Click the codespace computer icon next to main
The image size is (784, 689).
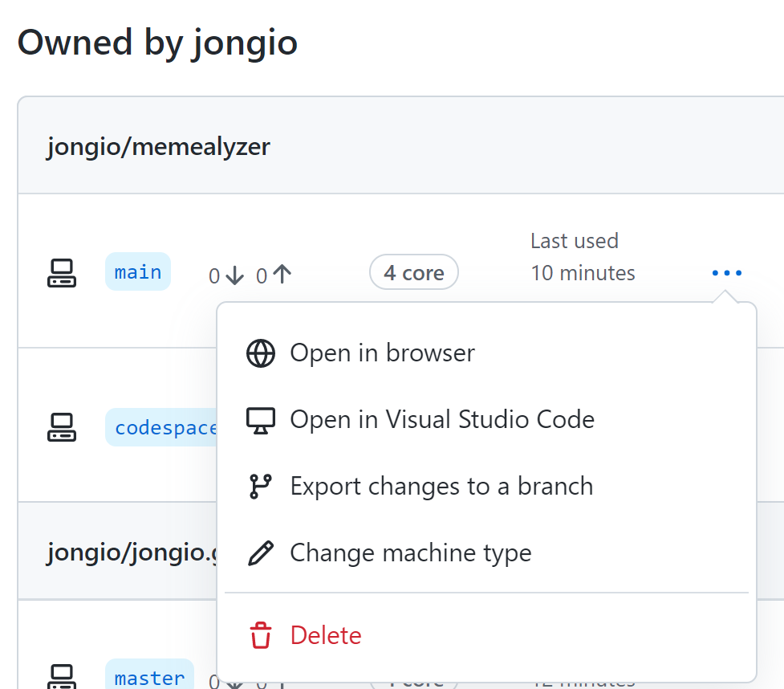62,272
